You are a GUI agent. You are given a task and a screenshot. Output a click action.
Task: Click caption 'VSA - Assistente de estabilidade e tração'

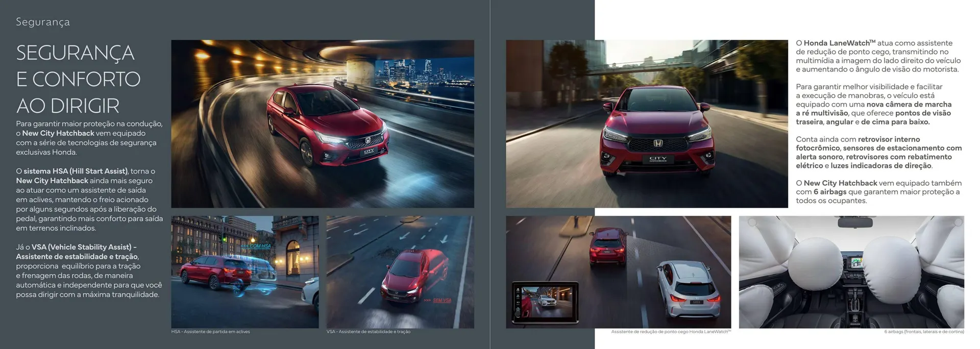coord(369,332)
